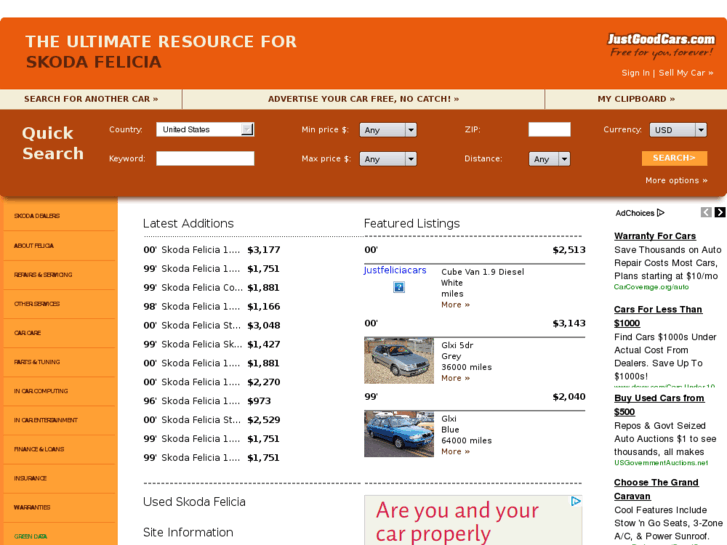
Task: Click the Used Skoda Felicia heading
Action: click(194, 502)
